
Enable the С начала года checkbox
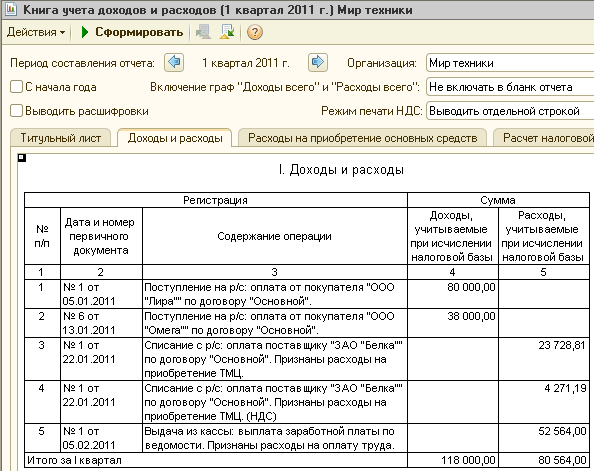[x=16, y=87]
